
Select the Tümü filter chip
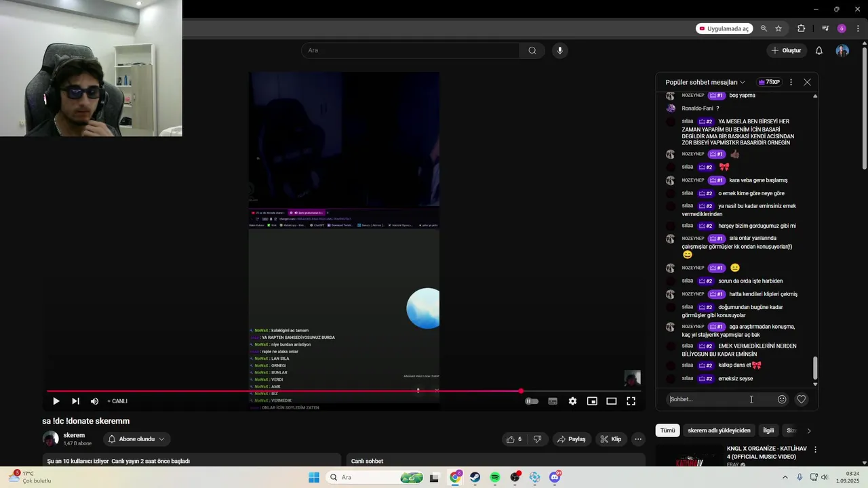[668, 430]
